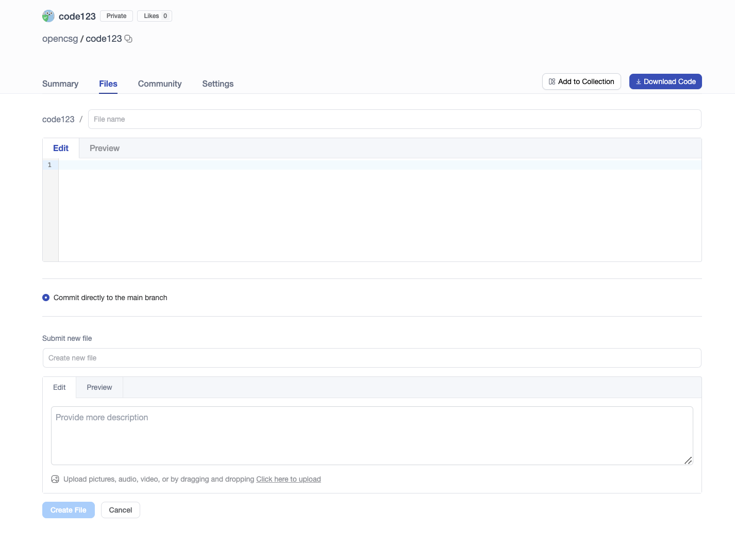Click the Create File button

tap(68, 510)
